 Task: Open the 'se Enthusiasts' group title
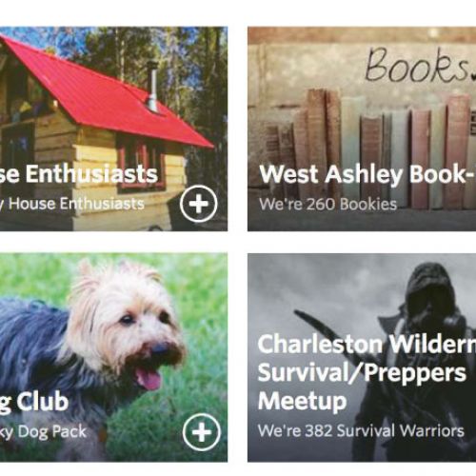(x=79, y=174)
